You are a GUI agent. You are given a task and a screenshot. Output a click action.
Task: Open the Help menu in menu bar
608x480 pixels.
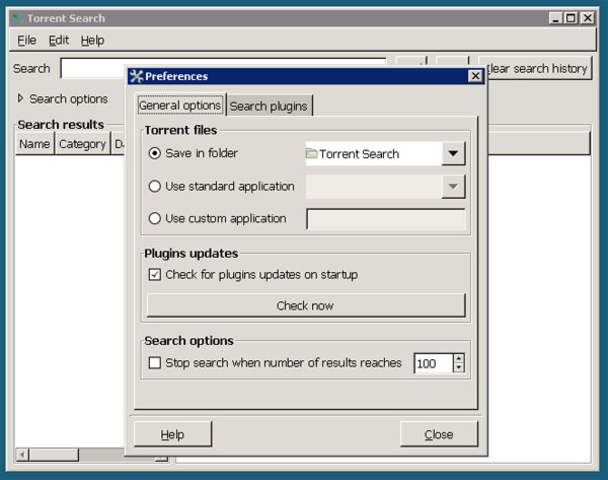click(x=93, y=40)
